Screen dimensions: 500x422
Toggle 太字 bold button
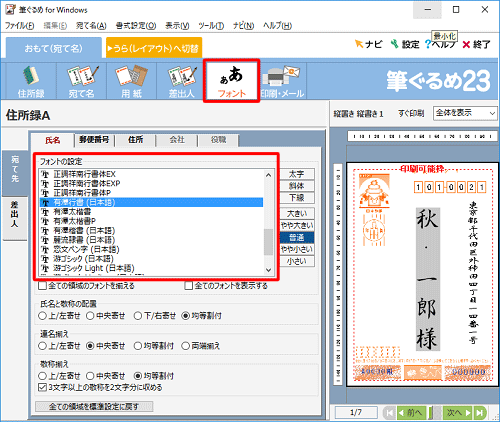297,174
